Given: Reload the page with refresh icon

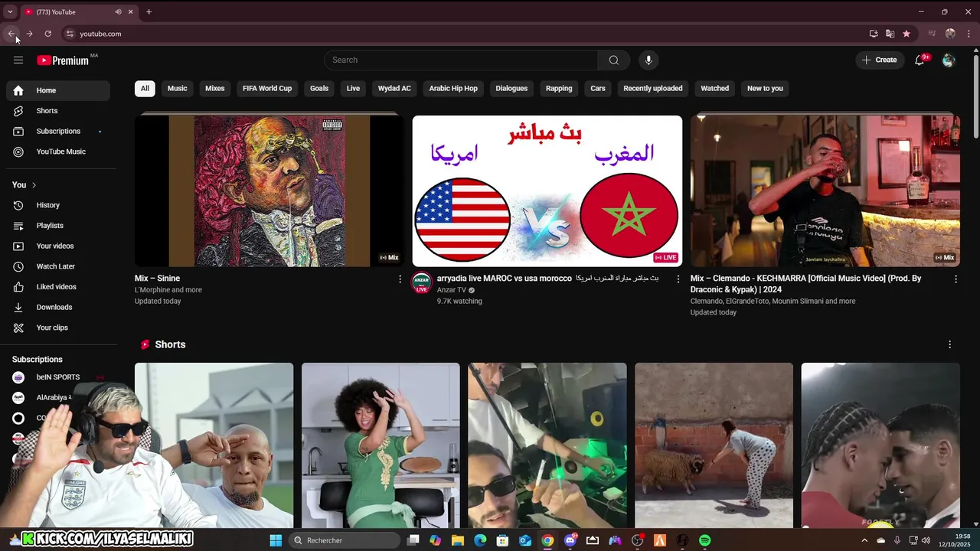Looking at the screenshot, I should (47, 34).
